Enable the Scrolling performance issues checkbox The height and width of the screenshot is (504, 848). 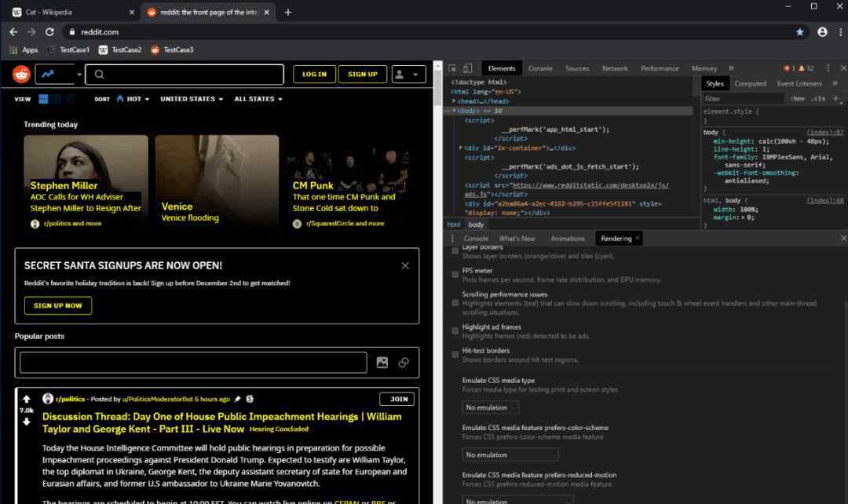click(455, 303)
